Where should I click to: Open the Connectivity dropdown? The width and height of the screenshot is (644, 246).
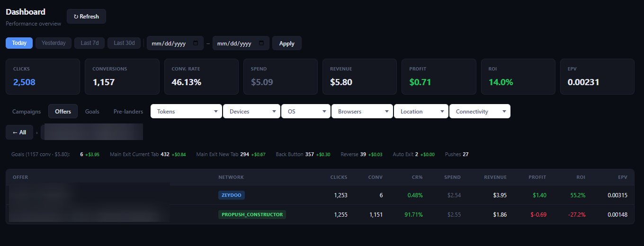tap(480, 112)
